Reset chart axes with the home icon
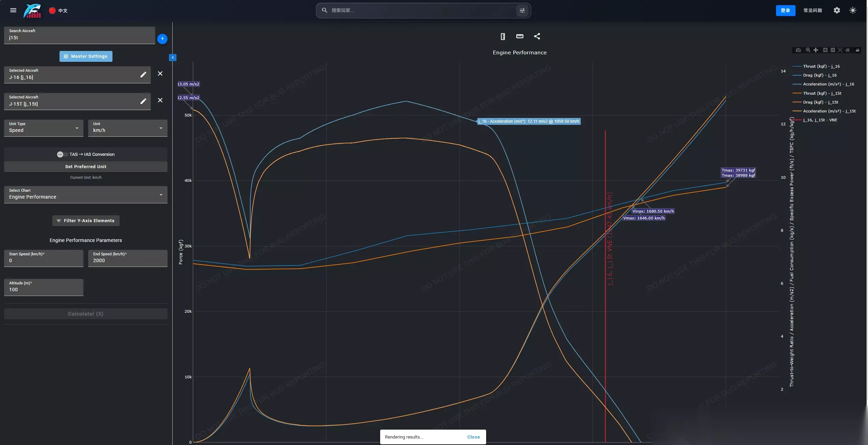 [847, 50]
